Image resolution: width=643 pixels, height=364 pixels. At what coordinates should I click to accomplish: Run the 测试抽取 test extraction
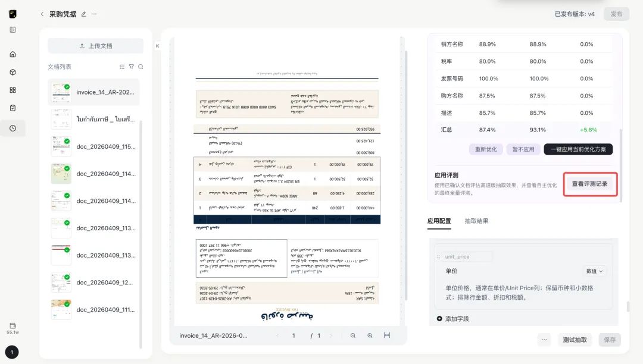[x=575, y=340]
